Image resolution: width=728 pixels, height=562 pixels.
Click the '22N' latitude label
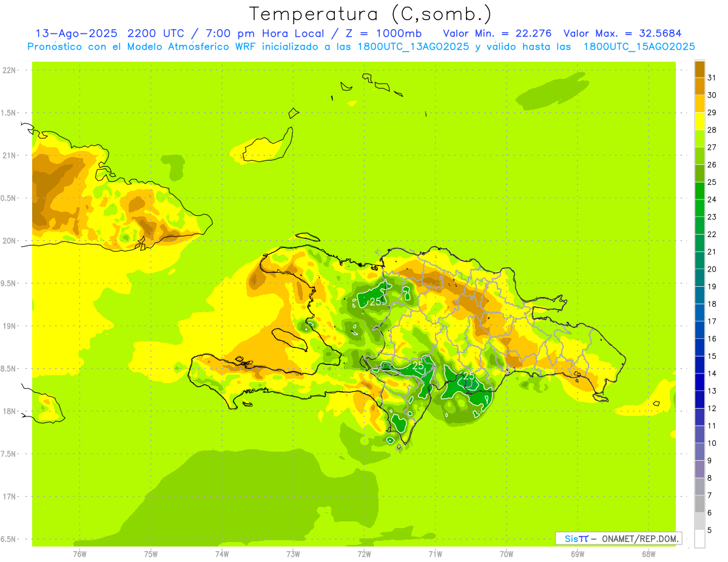(x=10, y=70)
